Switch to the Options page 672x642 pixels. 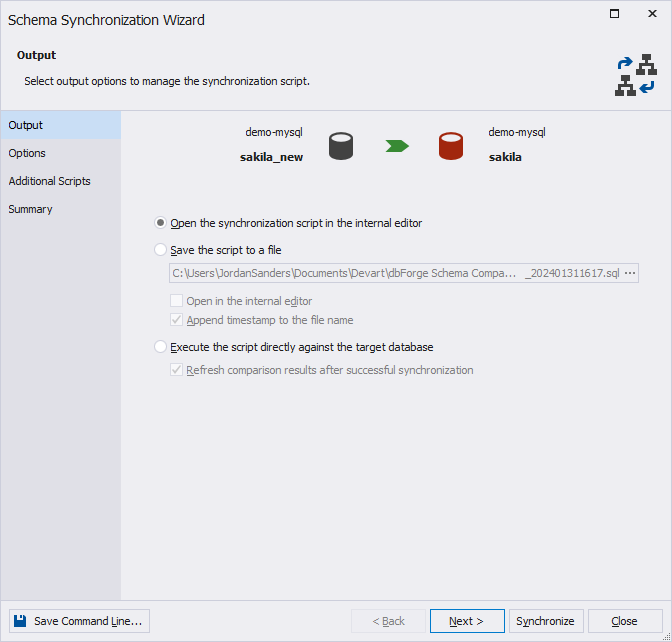point(60,153)
